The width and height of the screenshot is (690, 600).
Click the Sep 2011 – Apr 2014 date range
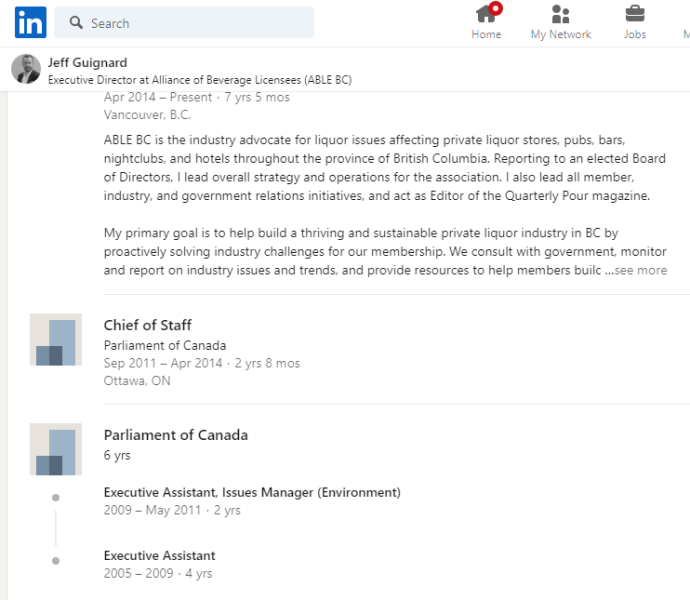click(202, 363)
